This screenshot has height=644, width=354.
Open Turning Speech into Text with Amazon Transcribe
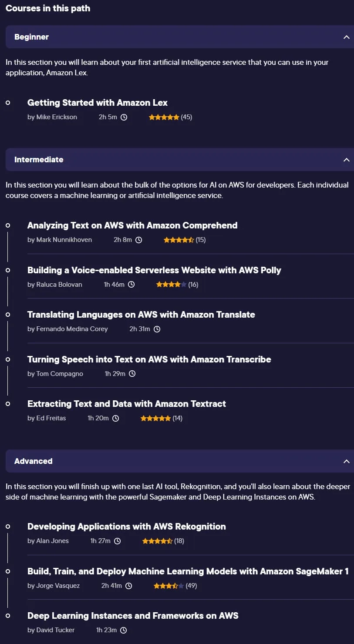coord(149,359)
